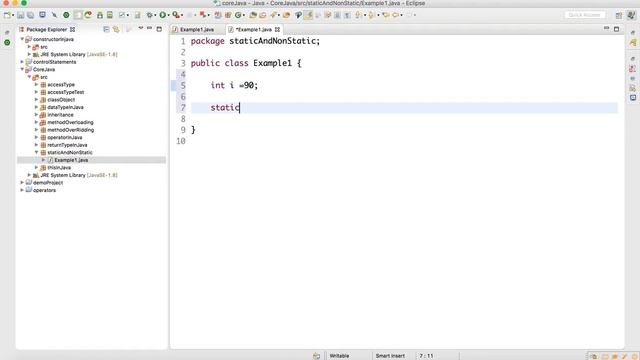Select the unsaved *Example1.java tab
Image resolution: width=640 pixels, height=360 pixels.
(253, 29)
